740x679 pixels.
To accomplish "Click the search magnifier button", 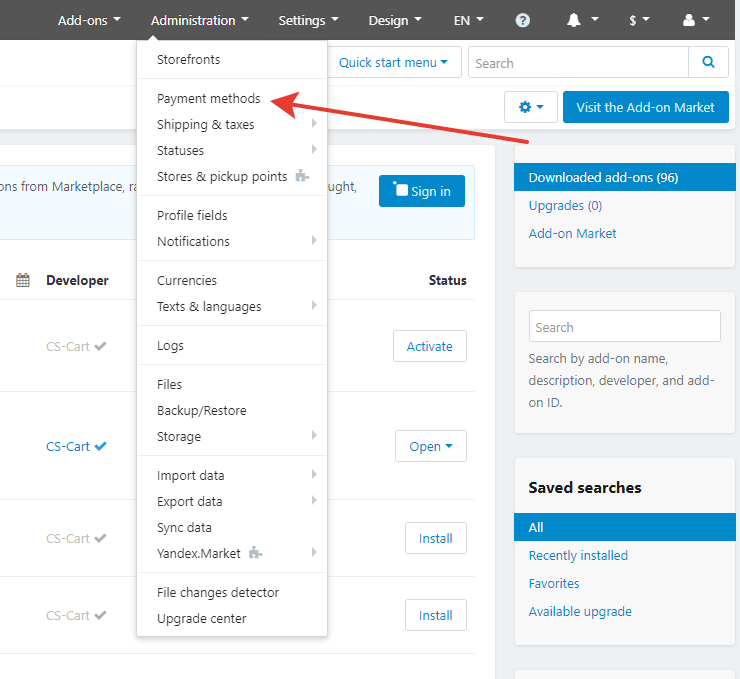I will 708,63.
